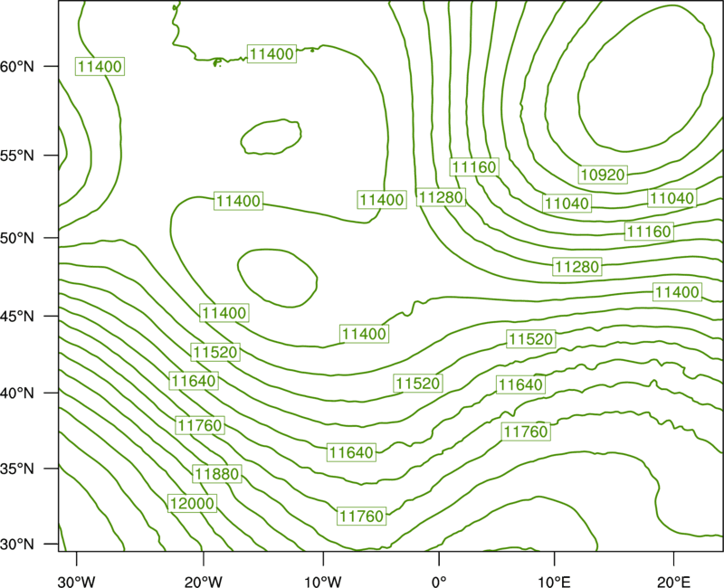Click the 30°W longitude axis label
The image size is (724, 588).
(x=77, y=582)
